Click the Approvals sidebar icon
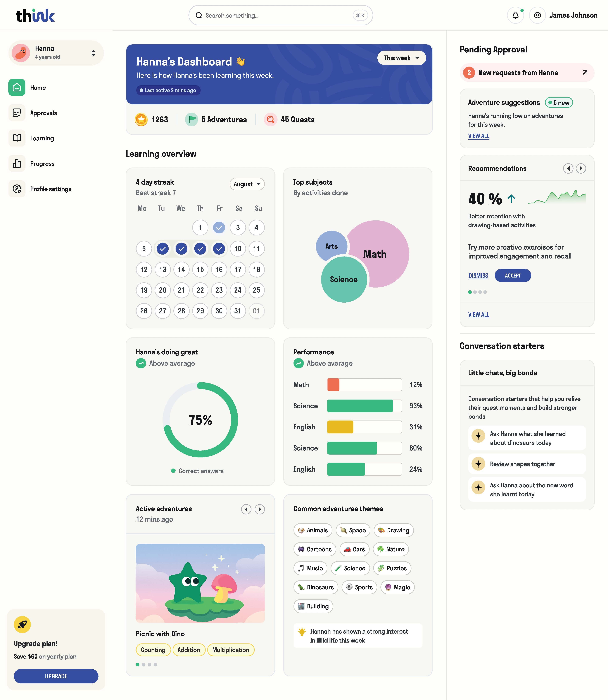 click(x=17, y=113)
